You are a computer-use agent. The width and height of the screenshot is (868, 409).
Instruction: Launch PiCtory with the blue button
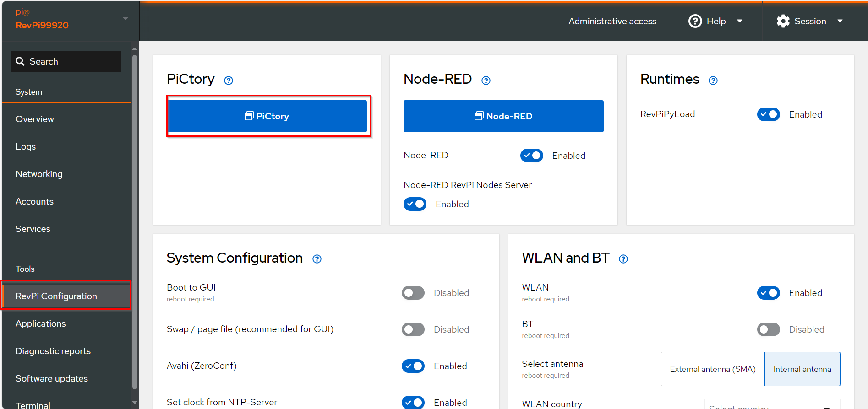[267, 116]
